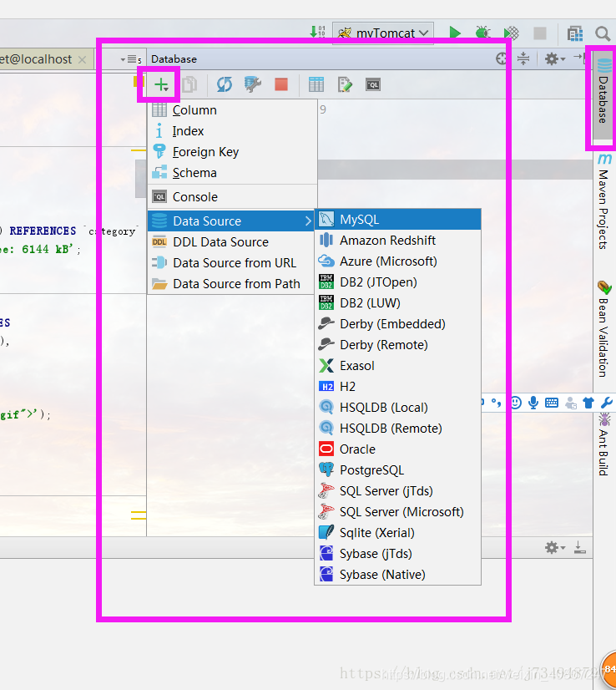Choose Console menu item
This screenshot has height=690, width=616.
coord(232,196)
